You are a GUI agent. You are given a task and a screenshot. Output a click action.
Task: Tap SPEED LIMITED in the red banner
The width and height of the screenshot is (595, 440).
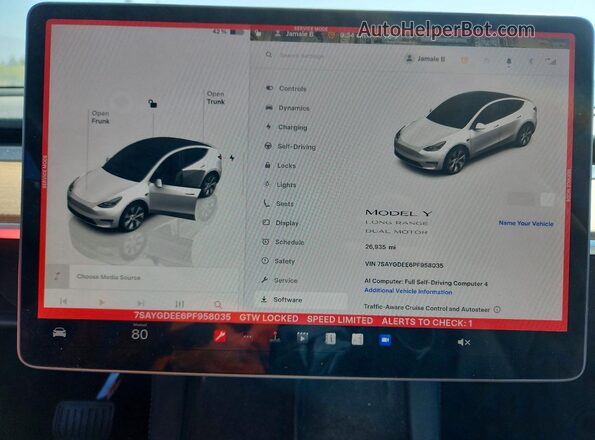click(x=340, y=320)
